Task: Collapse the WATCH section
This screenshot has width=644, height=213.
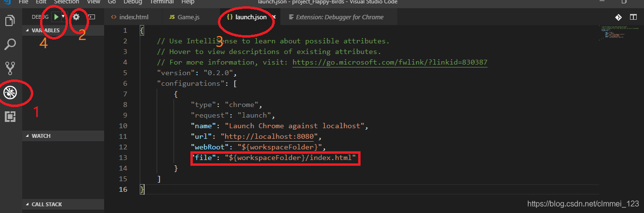Action: pos(63,136)
